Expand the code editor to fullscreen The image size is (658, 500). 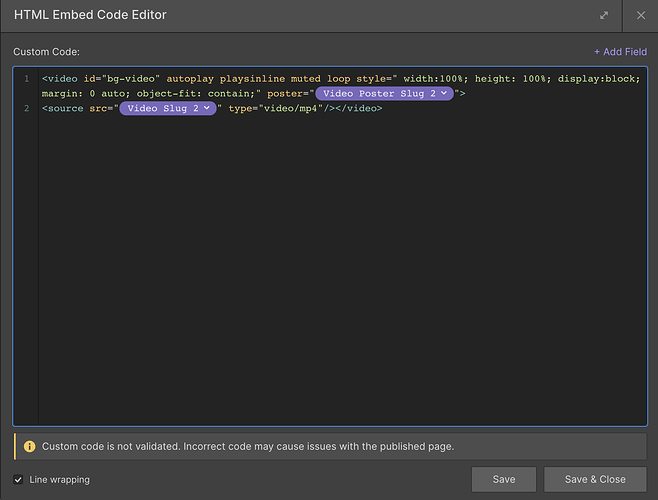click(604, 16)
